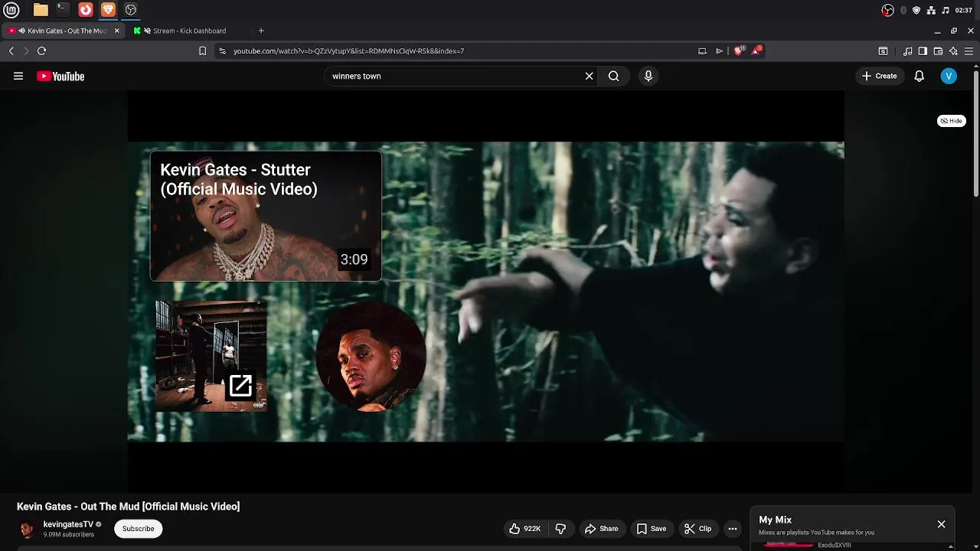
Task: Open the network tray icon
Action: click(931, 10)
